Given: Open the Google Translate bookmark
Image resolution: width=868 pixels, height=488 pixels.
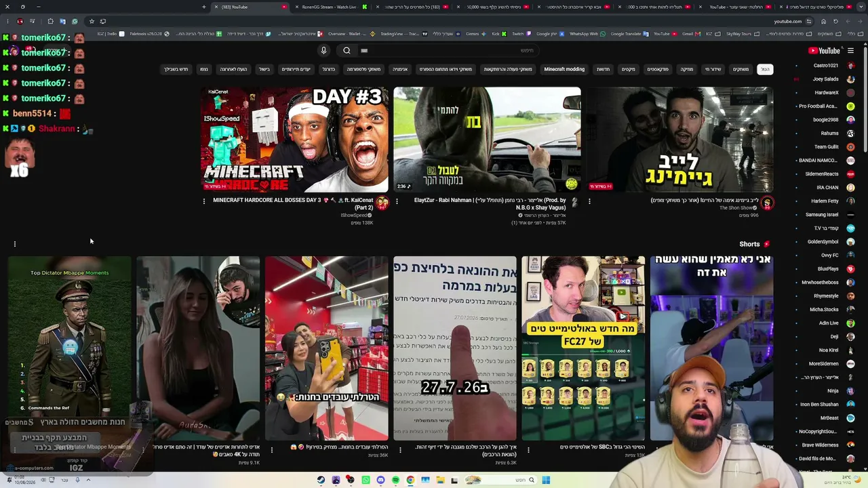Looking at the screenshot, I should pyautogui.click(x=631, y=34).
